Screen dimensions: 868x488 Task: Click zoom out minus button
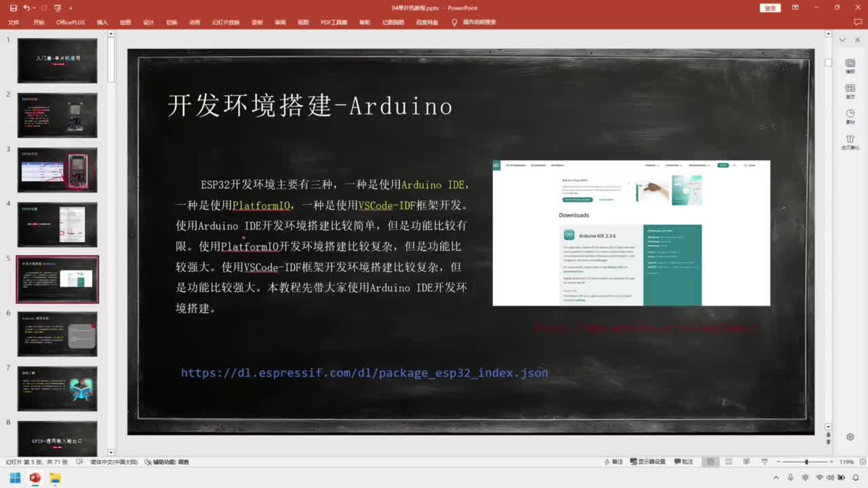click(778, 462)
